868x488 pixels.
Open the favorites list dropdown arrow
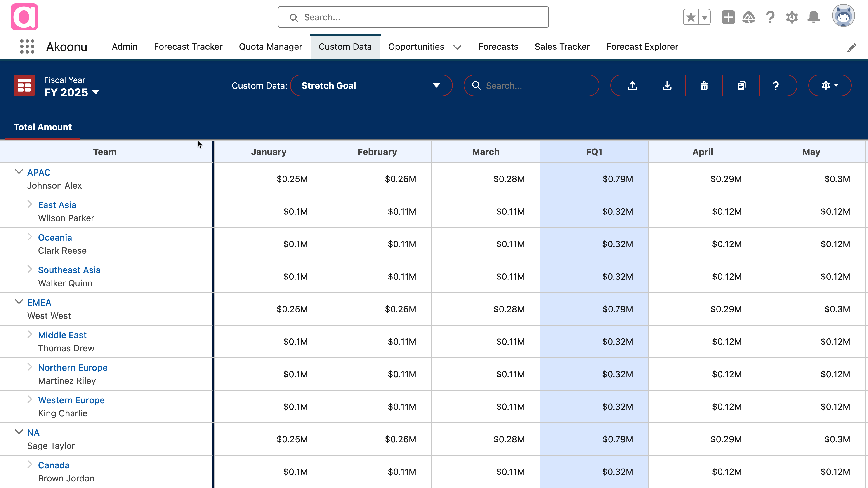pos(705,17)
